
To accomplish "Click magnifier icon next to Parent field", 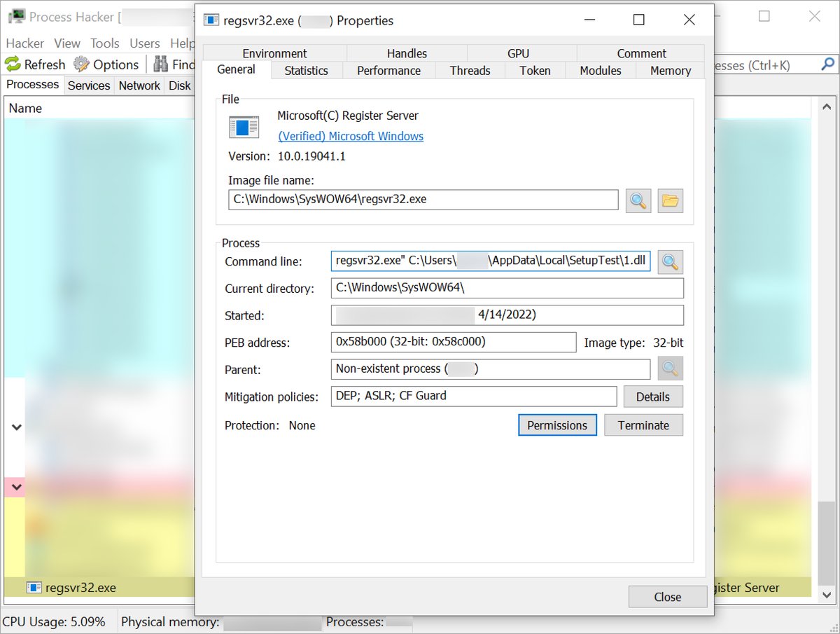I will [670, 368].
